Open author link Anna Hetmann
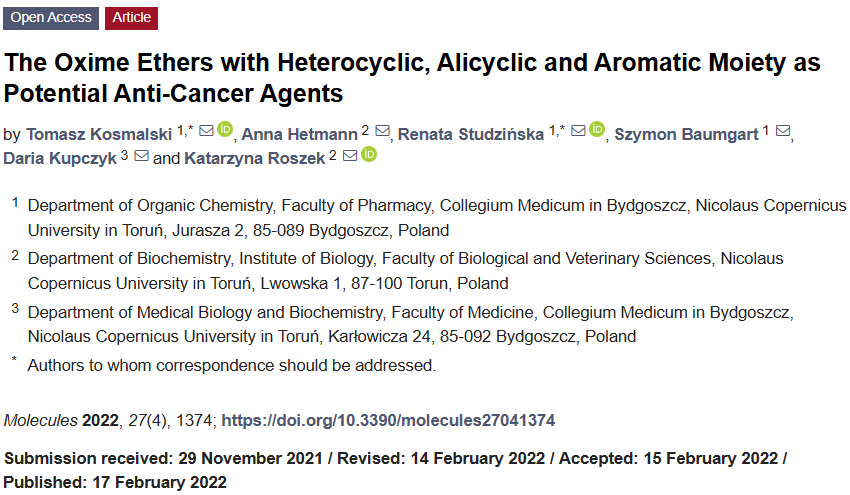This screenshot has height=495, width=850. pos(299,134)
